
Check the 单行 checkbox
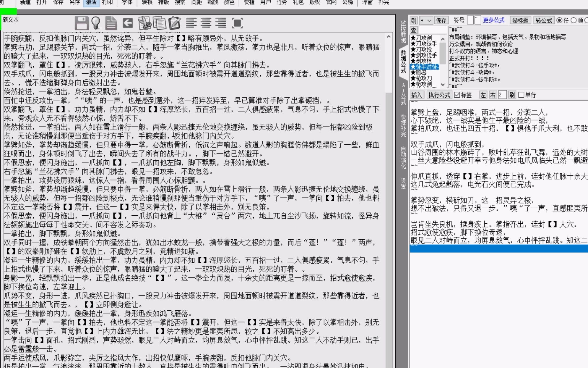[521, 95]
